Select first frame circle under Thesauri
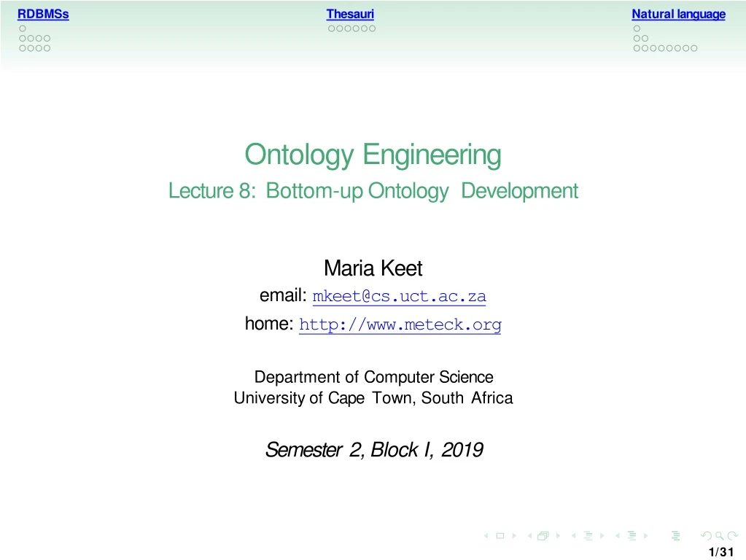The image size is (746, 560). pos(332,28)
